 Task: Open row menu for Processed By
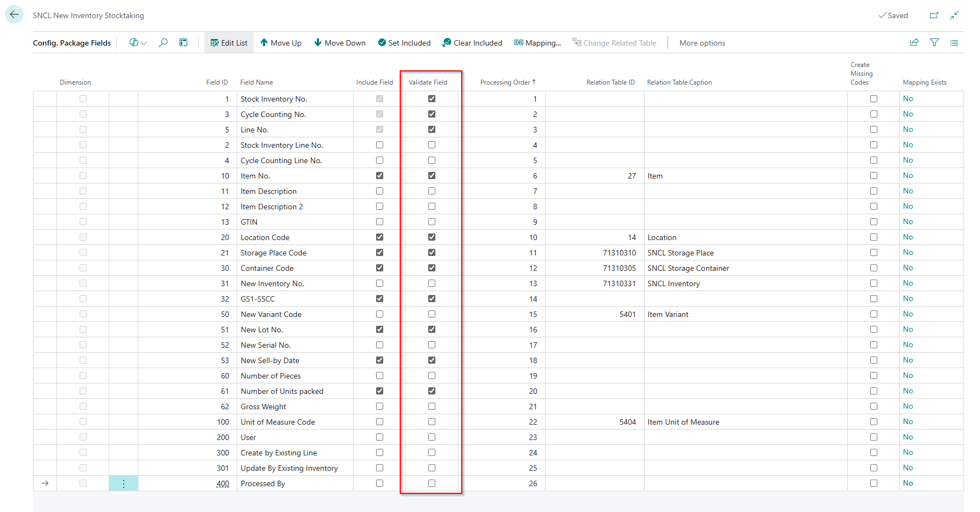[x=124, y=483]
